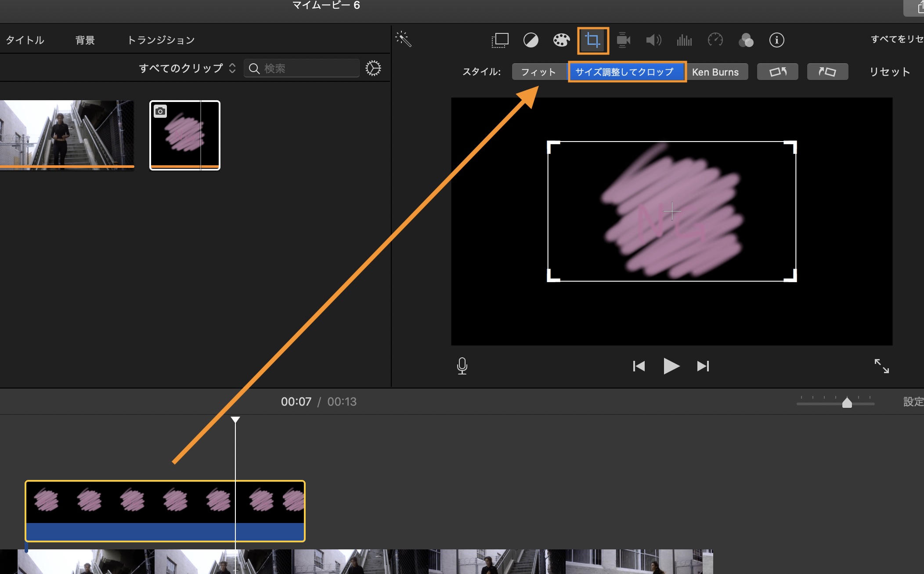Select the staircase video clip thumbnail in the browser
The height and width of the screenshot is (574, 924).
67,134
